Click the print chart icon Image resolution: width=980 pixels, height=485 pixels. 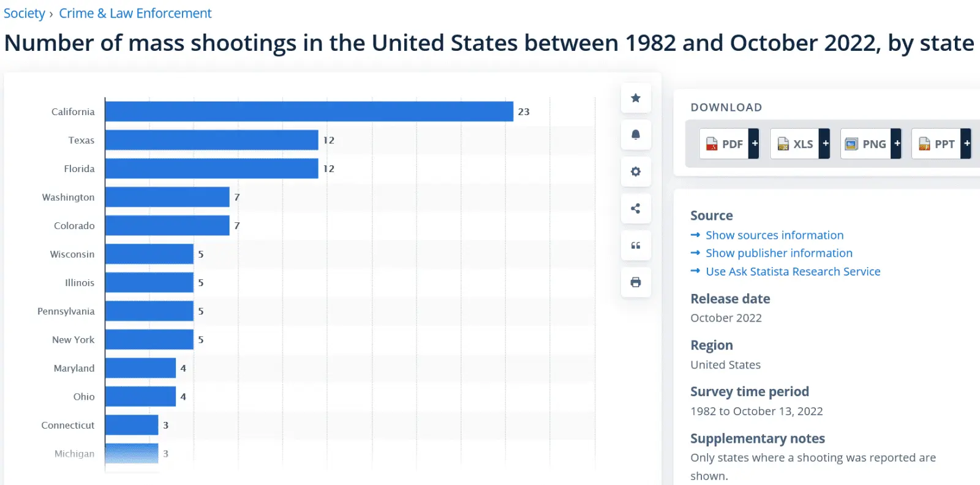point(636,282)
